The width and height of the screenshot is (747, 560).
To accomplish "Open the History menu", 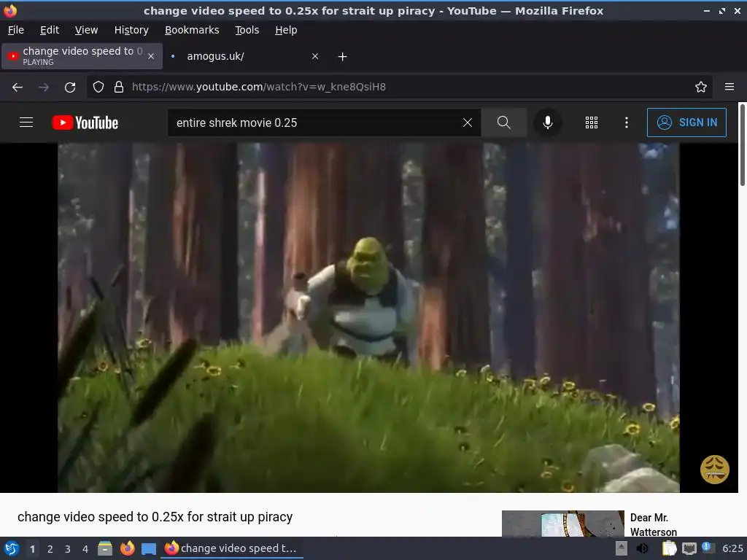I will (x=131, y=30).
